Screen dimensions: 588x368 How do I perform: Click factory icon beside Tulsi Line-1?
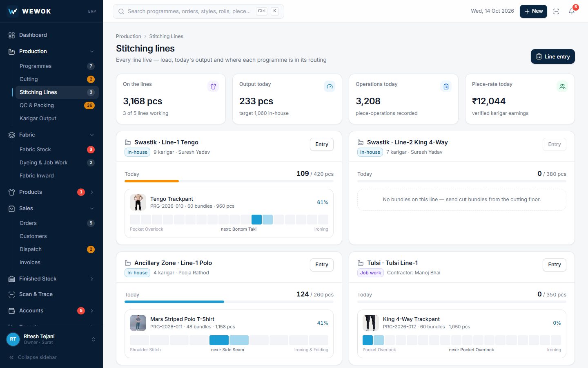(x=361, y=263)
